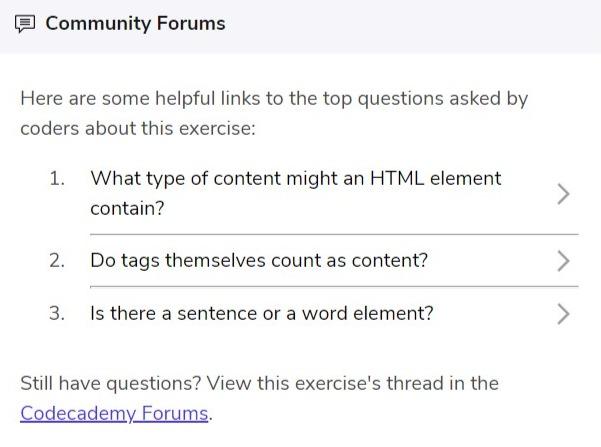Open 'Do tags themselves count as content?'

pos(259,261)
